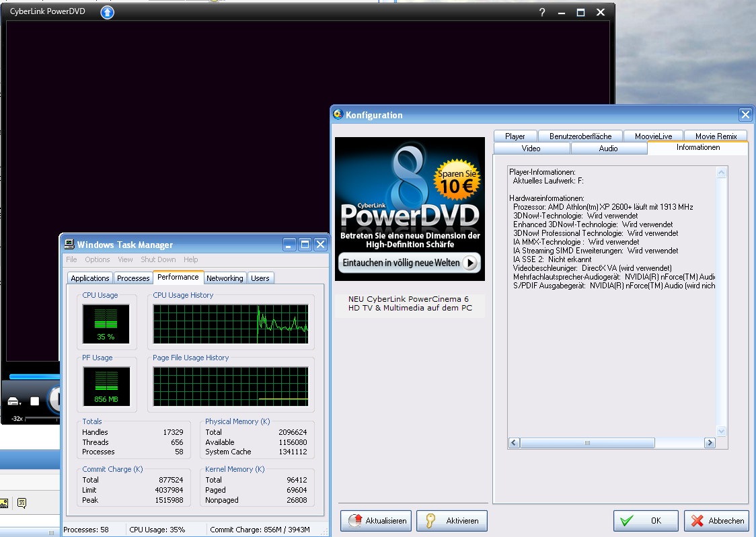Click the Threads value 656
The image size is (756, 537).
[177, 442]
